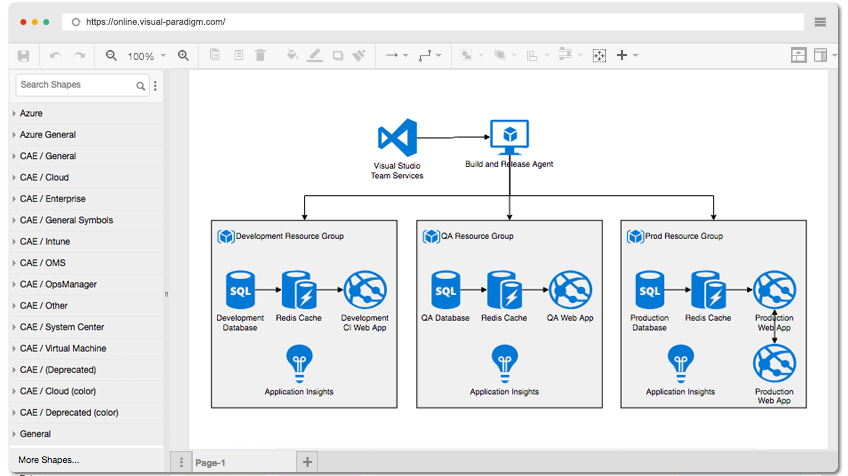Click the Prod Resource Group label

pos(684,236)
